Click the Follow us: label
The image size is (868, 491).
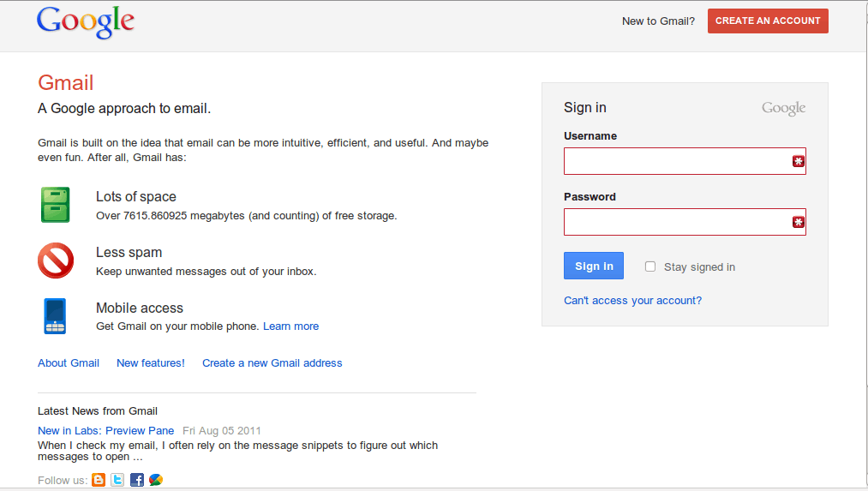click(x=63, y=481)
